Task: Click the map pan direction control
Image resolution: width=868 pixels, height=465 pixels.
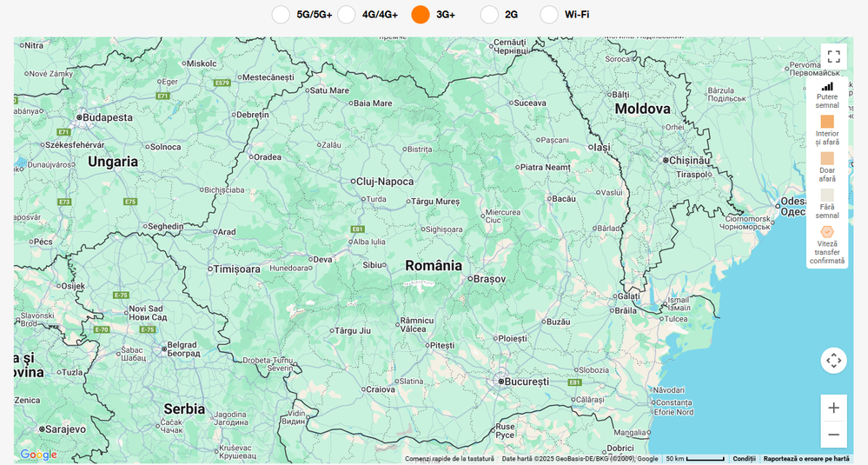Action: tap(833, 360)
